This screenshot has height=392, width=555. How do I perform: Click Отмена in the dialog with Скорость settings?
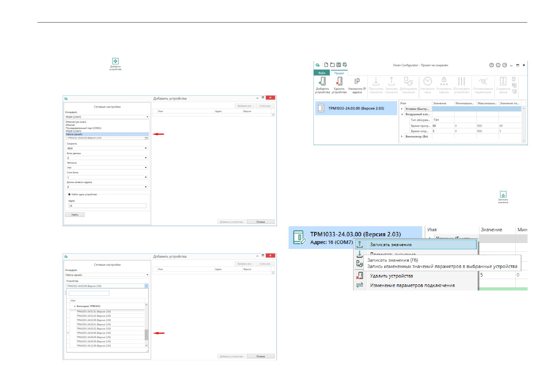click(x=260, y=222)
